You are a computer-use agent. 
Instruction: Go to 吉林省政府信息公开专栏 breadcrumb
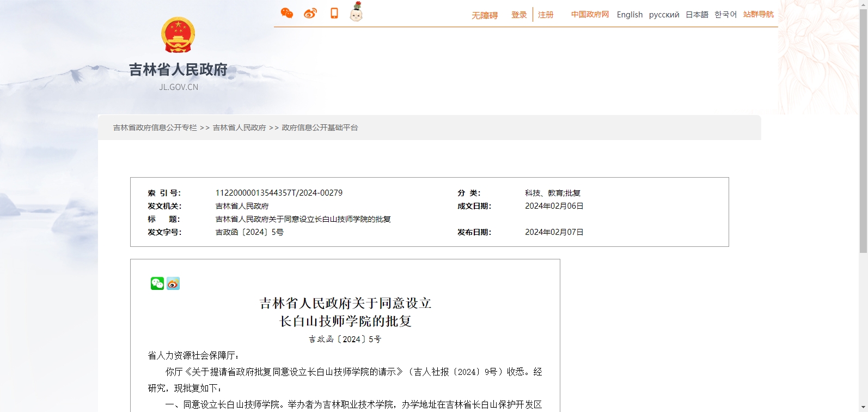click(x=155, y=128)
